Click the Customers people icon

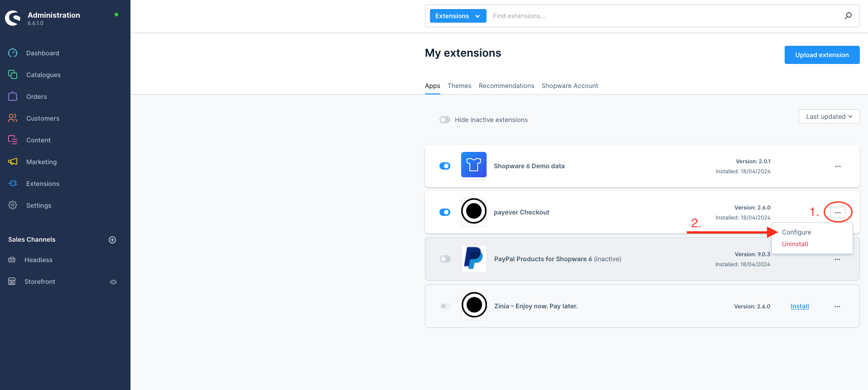pos(13,118)
